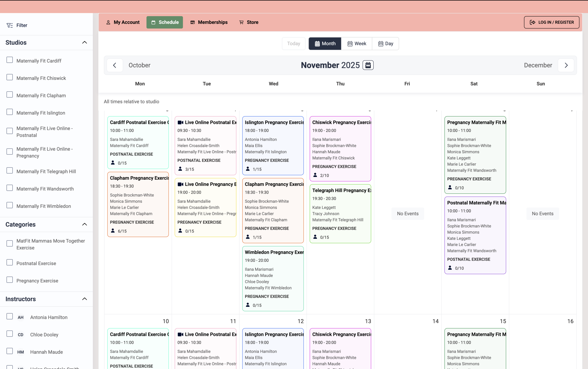This screenshot has height=369, width=588.
Task: Open Chiswick Pregnancy Exercise 19:00 class
Action: tap(340, 149)
